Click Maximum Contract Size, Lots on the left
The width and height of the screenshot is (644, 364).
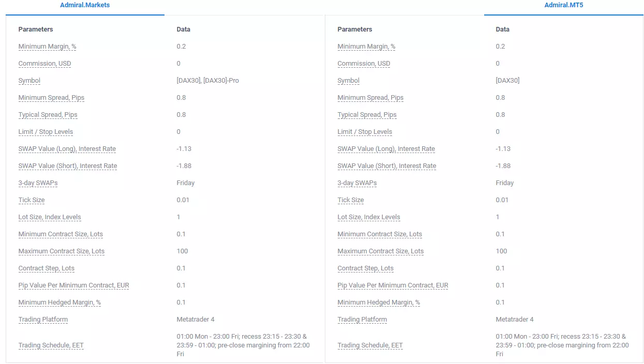pyautogui.click(x=61, y=251)
